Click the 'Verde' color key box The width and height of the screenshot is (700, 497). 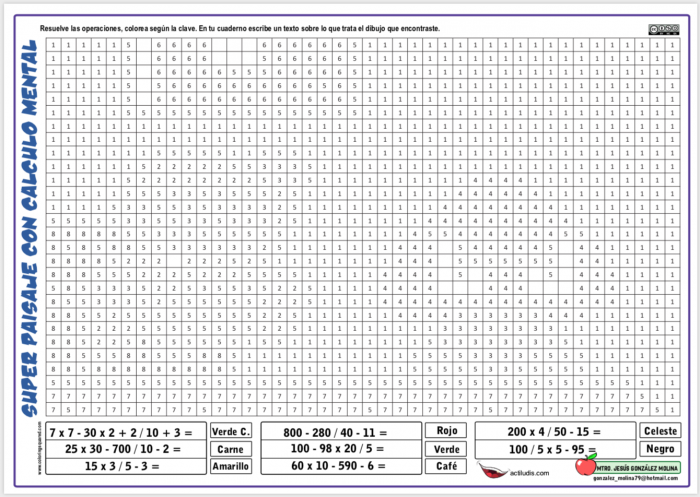[447, 449]
